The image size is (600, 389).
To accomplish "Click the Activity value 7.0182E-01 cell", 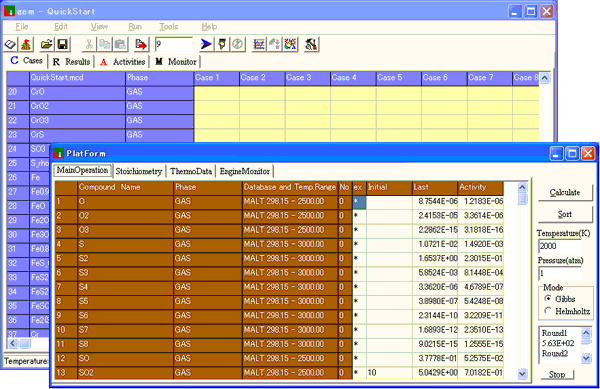I will pyautogui.click(x=481, y=373).
